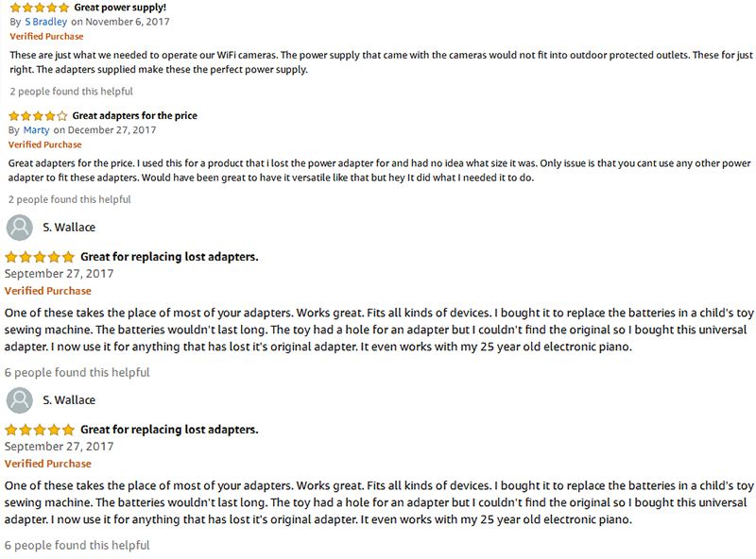This screenshot has height=559, width=756.
Task: Click the Verified Purchase label under S Bradley
Action: [x=46, y=37]
